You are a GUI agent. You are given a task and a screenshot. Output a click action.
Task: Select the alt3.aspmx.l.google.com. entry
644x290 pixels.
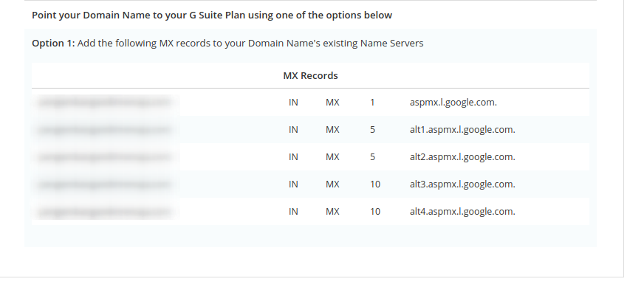click(x=462, y=184)
